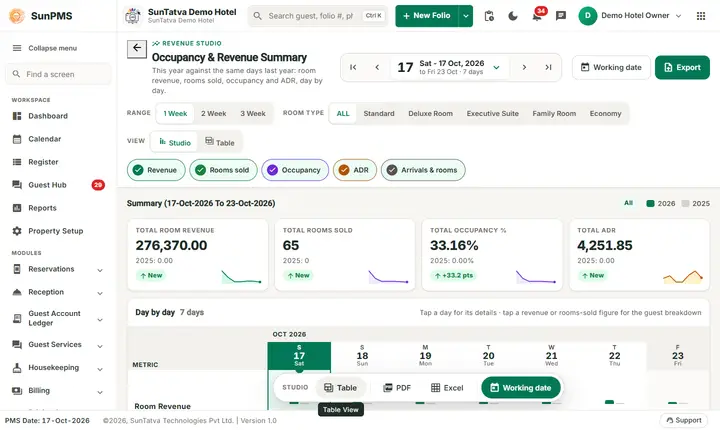Screen dimensions: 720x430
Task: Go back with the arrow button
Action: (x=137, y=48)
